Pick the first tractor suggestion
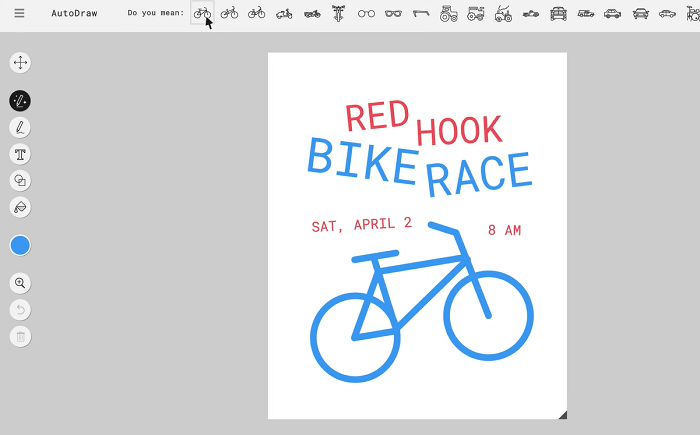The image size is (700, 435). pos(448,14)
